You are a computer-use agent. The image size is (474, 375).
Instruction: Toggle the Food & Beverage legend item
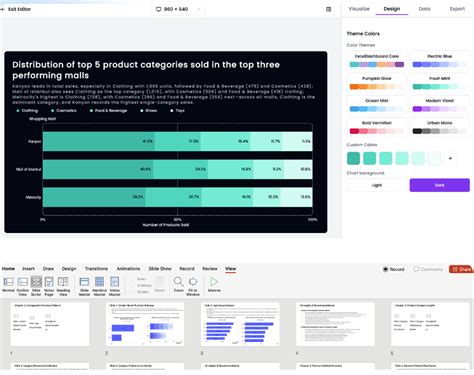(x=109, y=111)
